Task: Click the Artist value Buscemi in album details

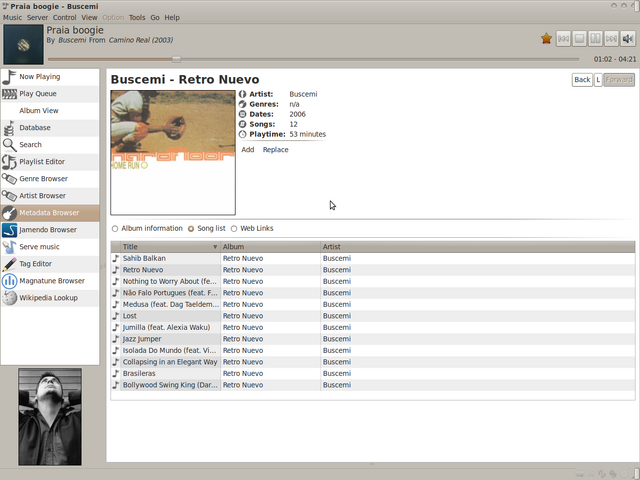Action: click(303, 94)
